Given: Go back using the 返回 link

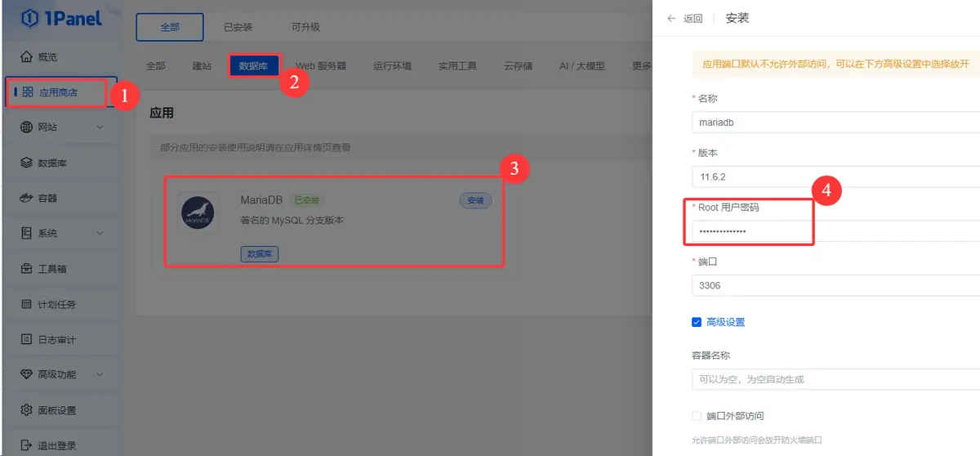Looking at the screenshot, I should tap(685, 18).
